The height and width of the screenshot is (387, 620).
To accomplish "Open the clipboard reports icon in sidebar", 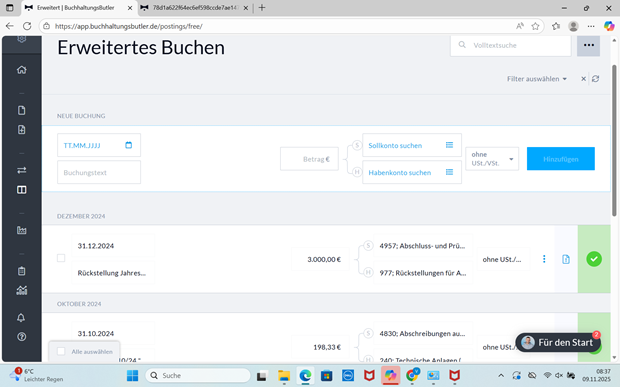I will [22, 271].
